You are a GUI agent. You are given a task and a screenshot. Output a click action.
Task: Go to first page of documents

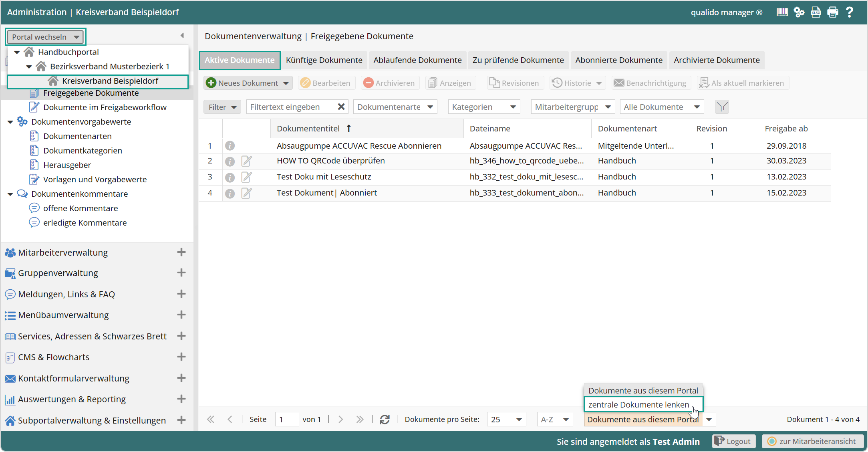(x=211, y=420)
